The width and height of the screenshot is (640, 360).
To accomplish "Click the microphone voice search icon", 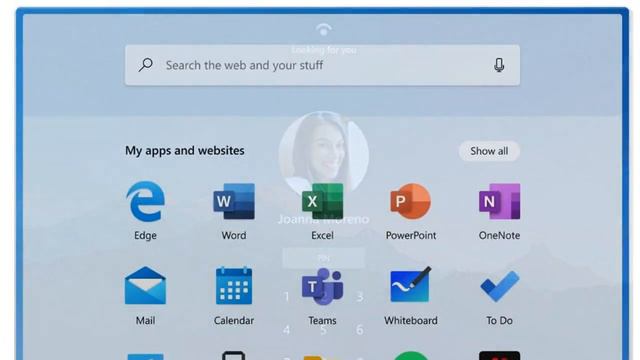I will coord(499,65).
